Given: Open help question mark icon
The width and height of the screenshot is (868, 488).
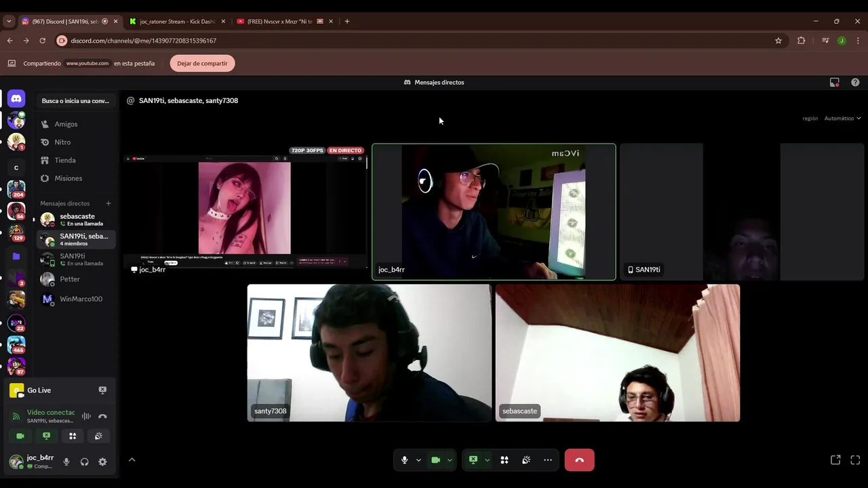Looking at the screenshot, I should pyautogui.click(x=855, y=82).
